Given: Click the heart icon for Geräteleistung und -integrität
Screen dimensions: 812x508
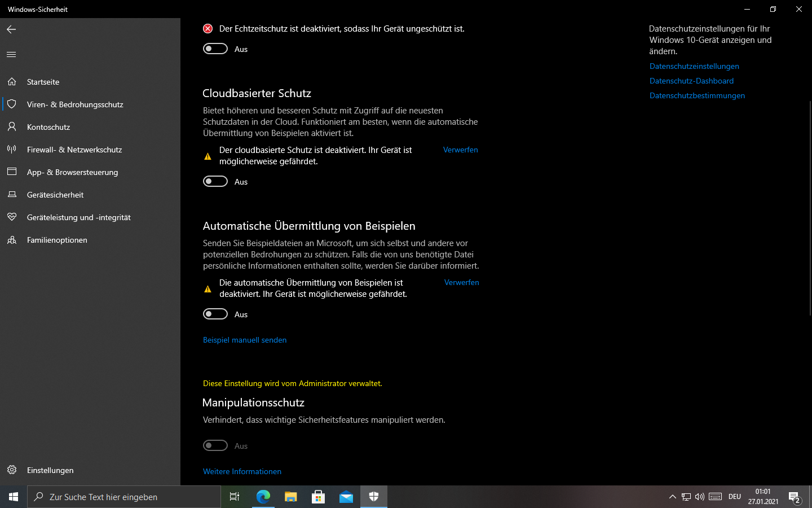Looking at the screenshot, I should coord(12,217).
